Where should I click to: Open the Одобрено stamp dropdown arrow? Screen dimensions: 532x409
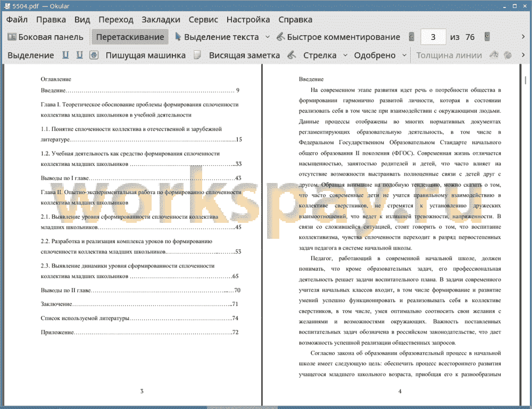pyautogui.click(x=404, y=55)
